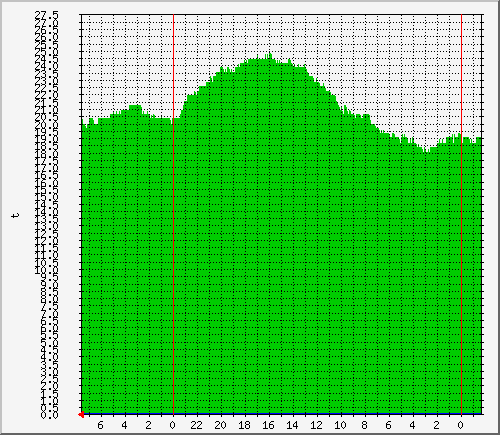Viewport: 500px width, 435px height.
Task: Click the x-axis label 12
Action: tap(316, 425)
